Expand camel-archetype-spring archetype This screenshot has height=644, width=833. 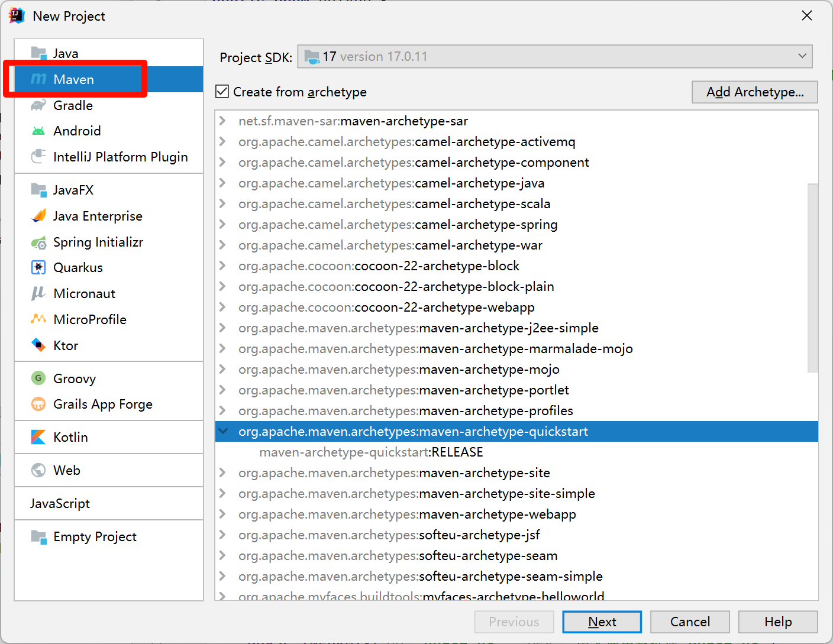click(222, 224)
